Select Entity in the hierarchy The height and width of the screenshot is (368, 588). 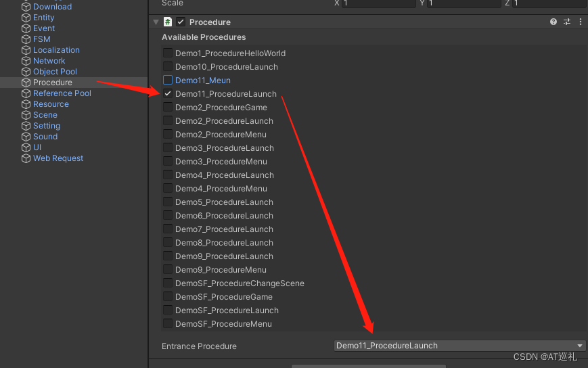43,18
